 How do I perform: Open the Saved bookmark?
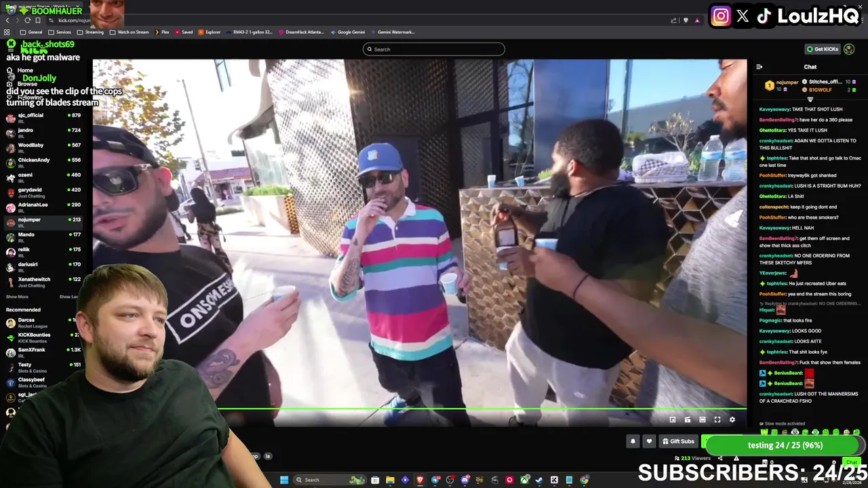pos(184,32)
